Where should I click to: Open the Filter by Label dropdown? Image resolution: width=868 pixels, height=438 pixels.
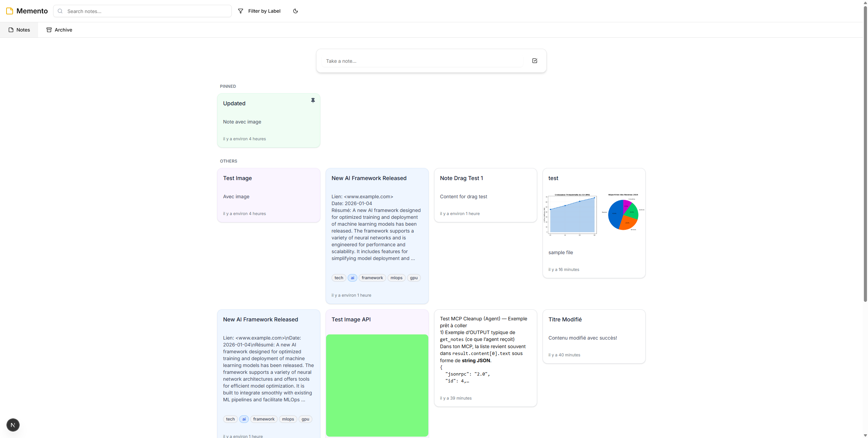[259, 11]
